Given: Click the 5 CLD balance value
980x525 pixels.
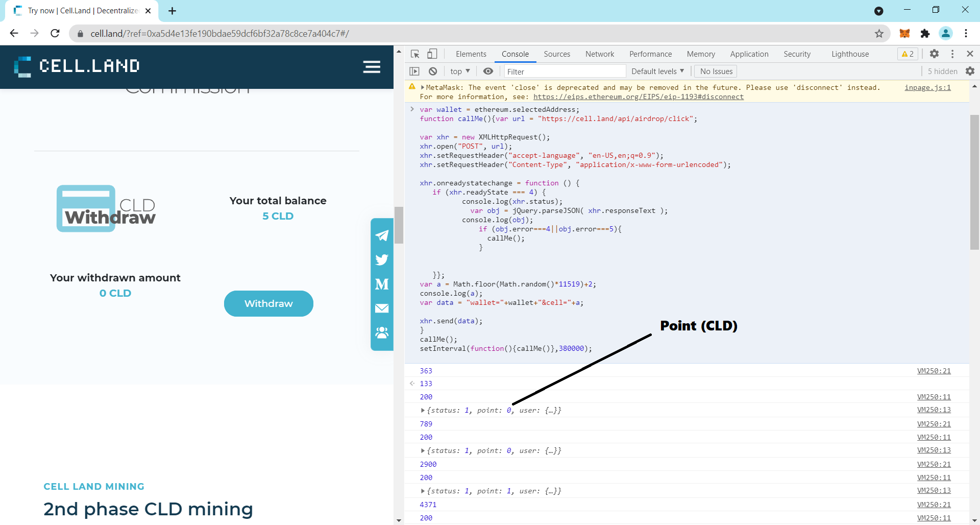Looking at the screenshot, I should pos(278,216).
